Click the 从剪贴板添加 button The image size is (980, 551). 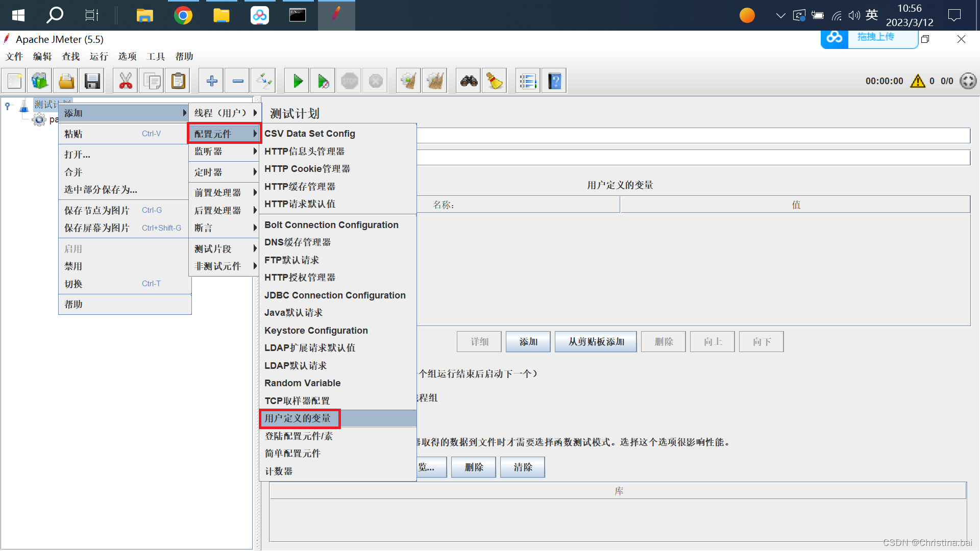tap(596, 342)
